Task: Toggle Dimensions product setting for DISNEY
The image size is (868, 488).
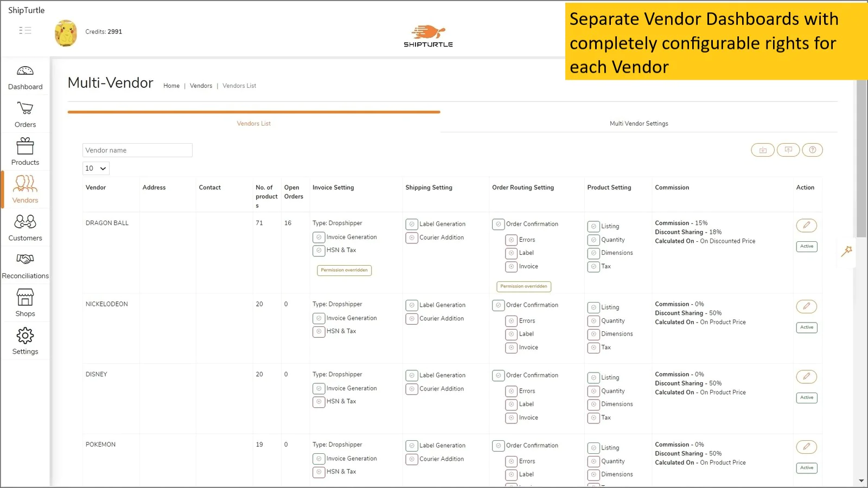Action: 593,404
